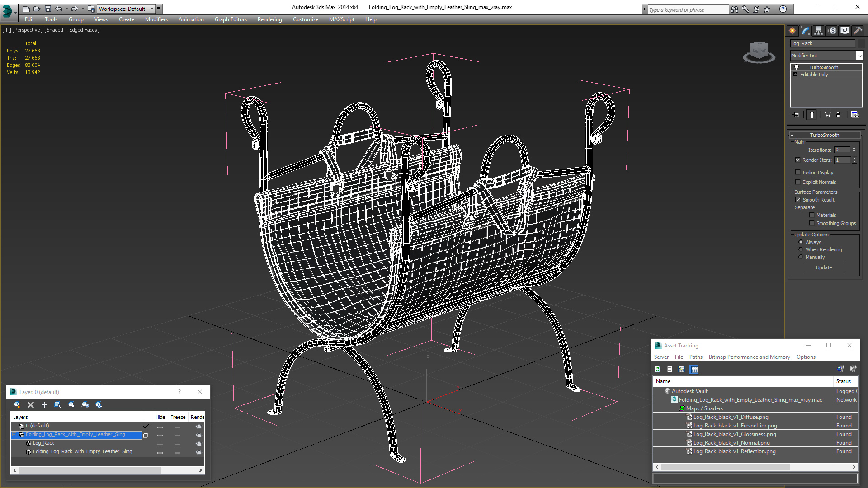Open the Hierarchy command panel tab

pos(819,31)
